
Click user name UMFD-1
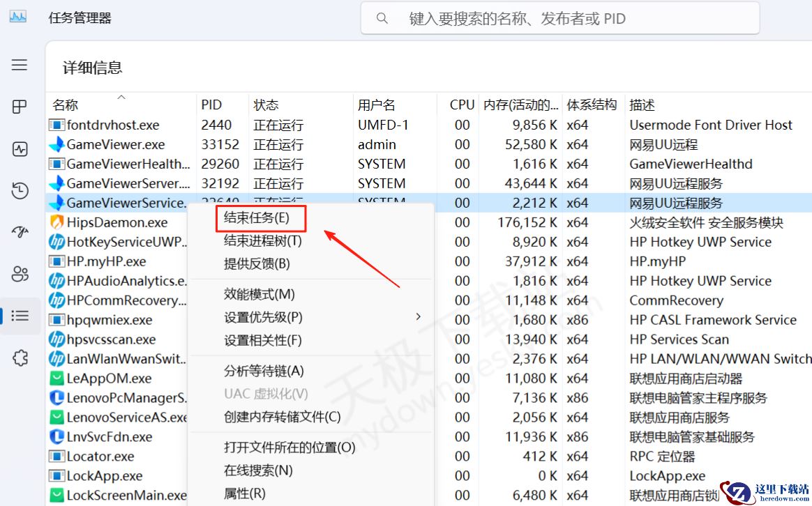coord(383,125)
